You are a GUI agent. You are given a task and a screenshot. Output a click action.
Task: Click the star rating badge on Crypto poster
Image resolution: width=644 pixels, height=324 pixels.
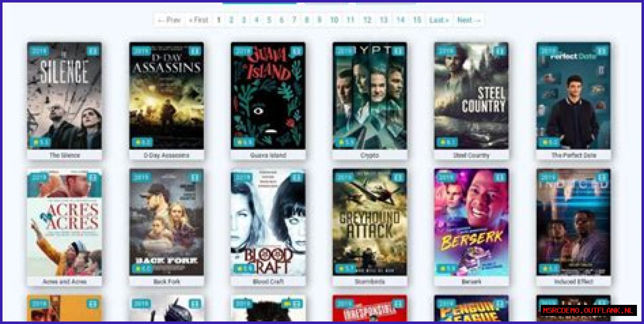click(x=346, y=143)
